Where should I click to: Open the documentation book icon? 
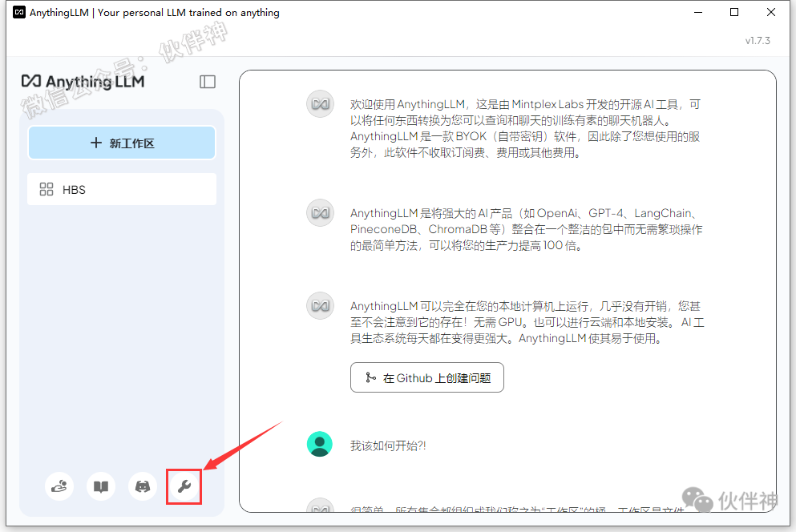click(x=101, y=486)
